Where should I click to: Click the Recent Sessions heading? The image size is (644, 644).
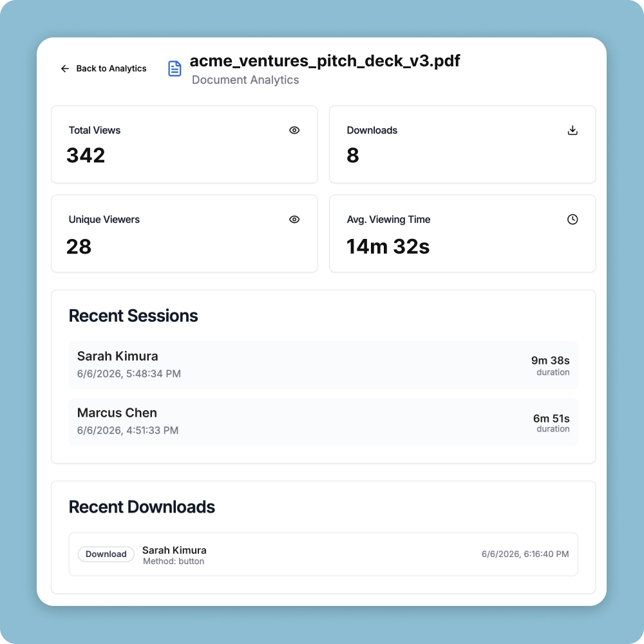[x=133, y=316]
